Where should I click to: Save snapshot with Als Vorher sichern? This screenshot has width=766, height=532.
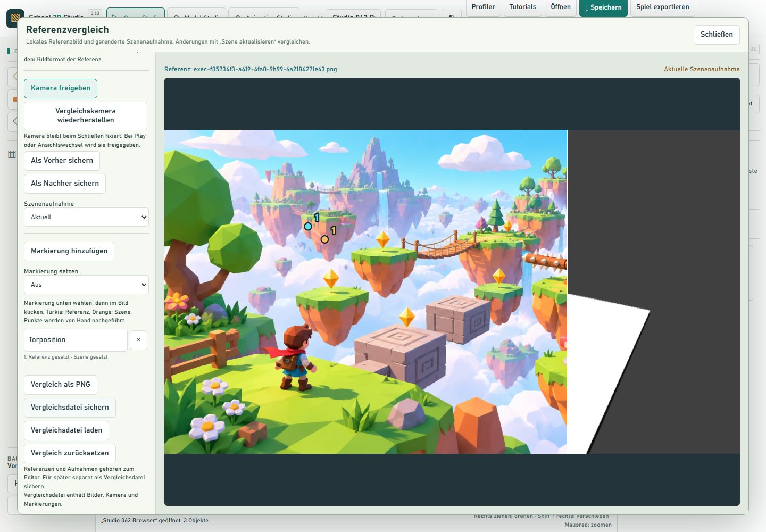pyautogui.click(x=62, y=161)
